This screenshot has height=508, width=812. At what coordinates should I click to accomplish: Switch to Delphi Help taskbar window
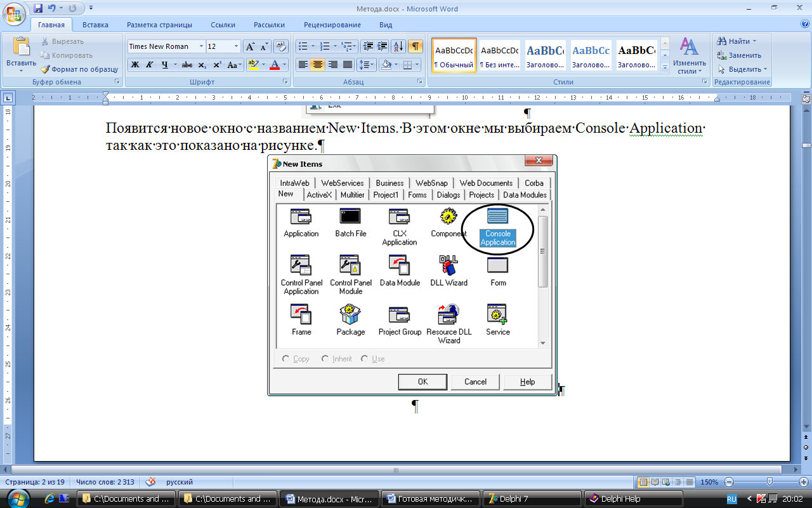coord(633,498)
